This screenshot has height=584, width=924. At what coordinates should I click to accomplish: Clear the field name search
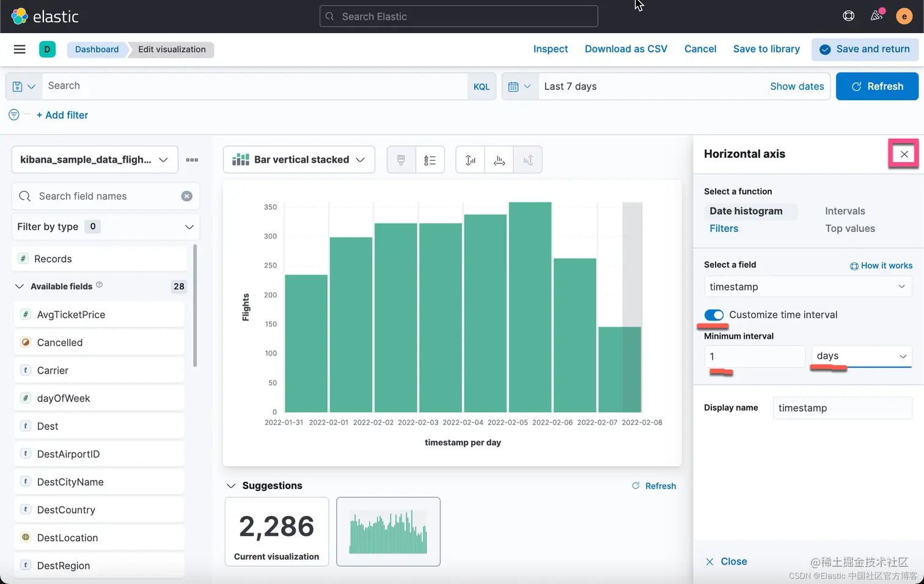click(x=187, y=196)
